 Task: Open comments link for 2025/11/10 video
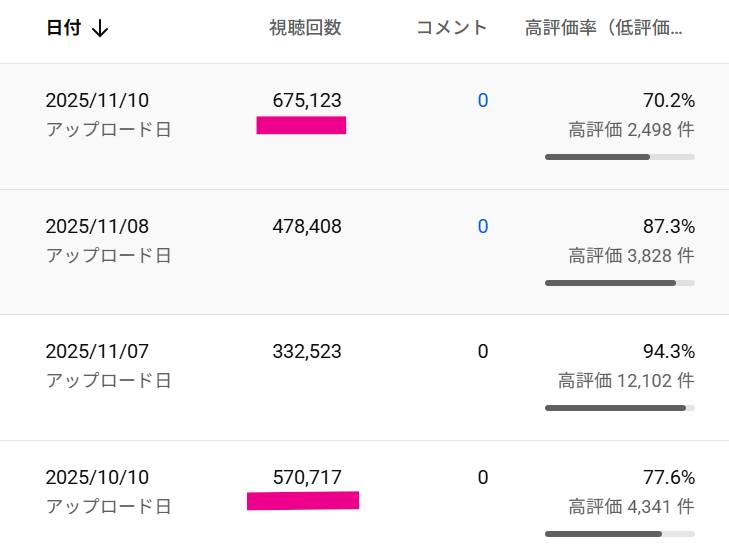(483, 100)
